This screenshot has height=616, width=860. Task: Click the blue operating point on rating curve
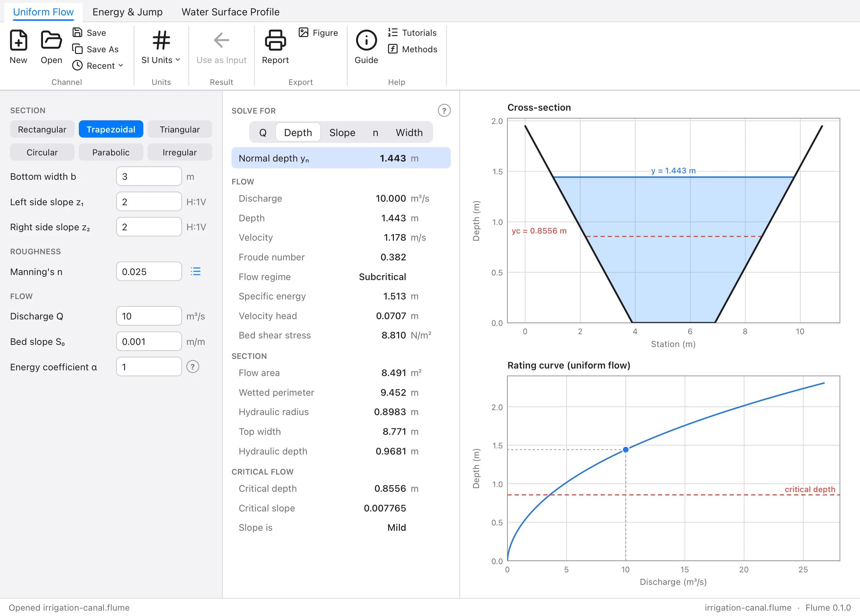pos(625,449)
